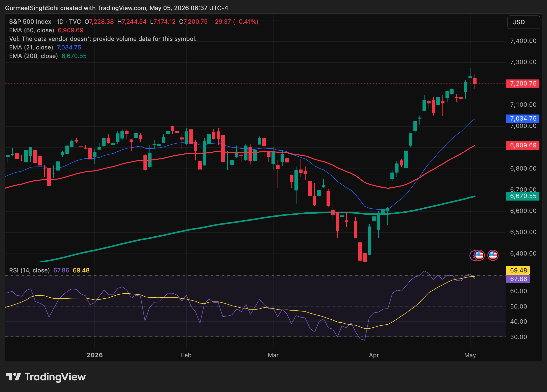Click the red 6,909.69 price axis tag
The width and height of the screenshot is (547, 392).
click(x=523, y=146)
